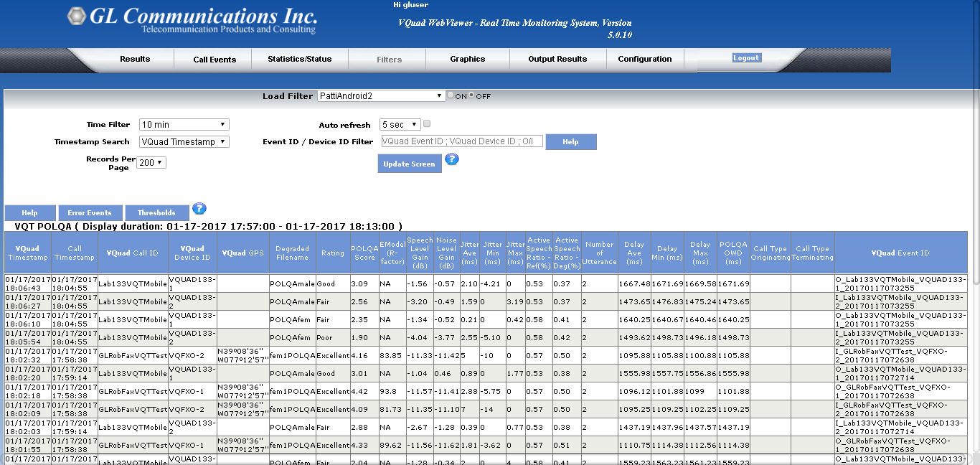
Task: Click the EModel value 81.73
Action: (392, 409)
